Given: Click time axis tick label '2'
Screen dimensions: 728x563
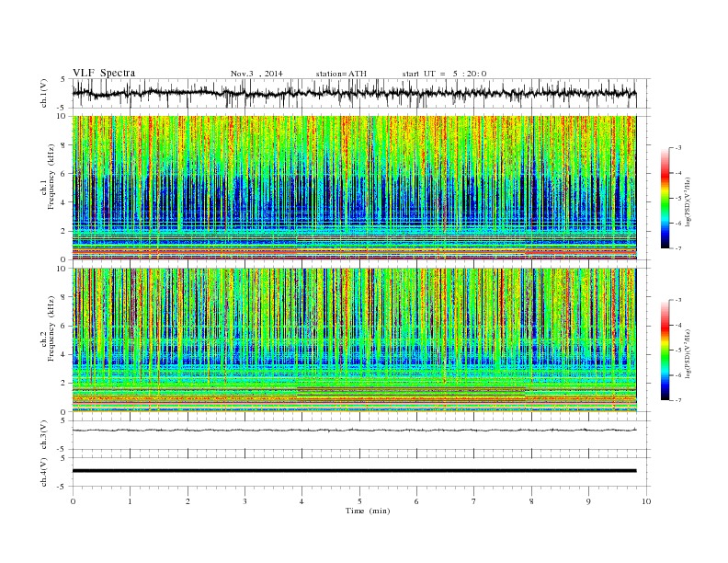Looking at the screenshot, I should tap(188, 501).
